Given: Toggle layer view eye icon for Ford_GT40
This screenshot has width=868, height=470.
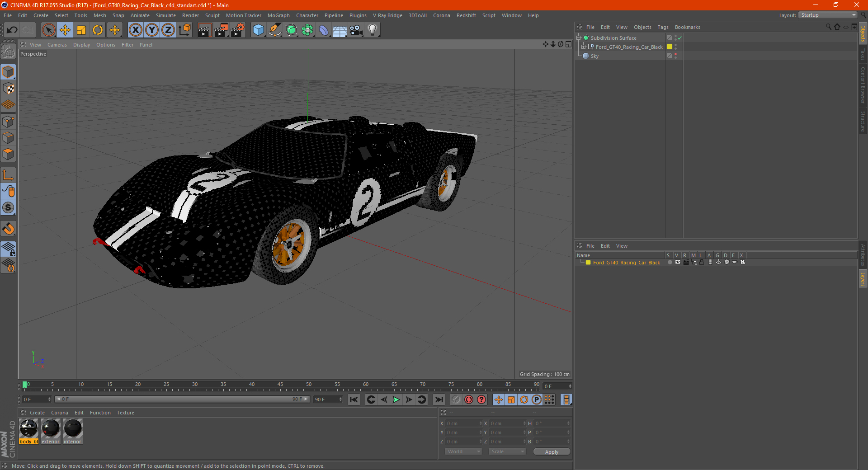Looking at the screenshot, I should coord(678,262).
